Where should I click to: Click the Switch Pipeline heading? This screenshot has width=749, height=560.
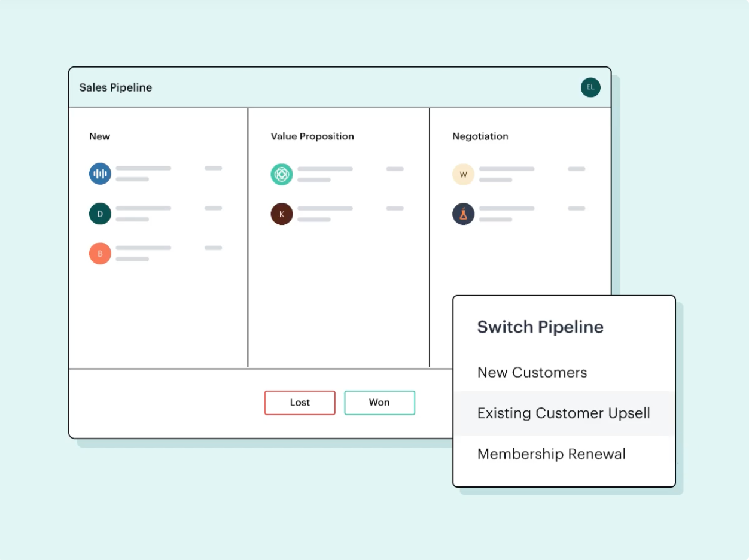[x=540, y=327]
